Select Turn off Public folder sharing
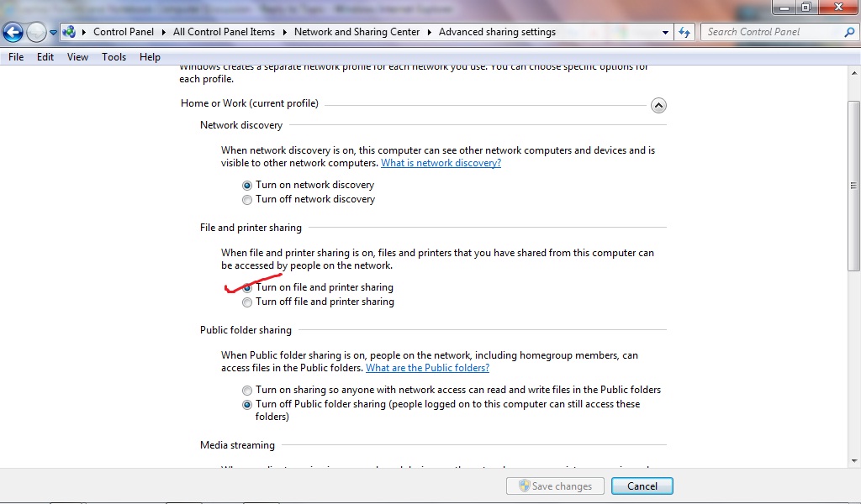 click(x=247, y=405)
